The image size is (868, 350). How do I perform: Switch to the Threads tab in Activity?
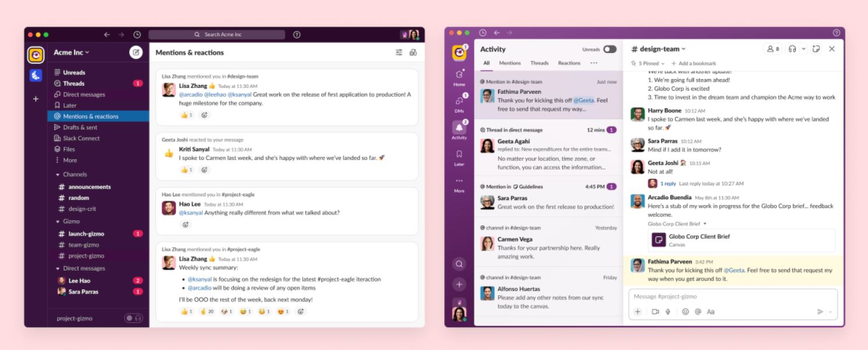pyautogui.click(x=539, y=63)
